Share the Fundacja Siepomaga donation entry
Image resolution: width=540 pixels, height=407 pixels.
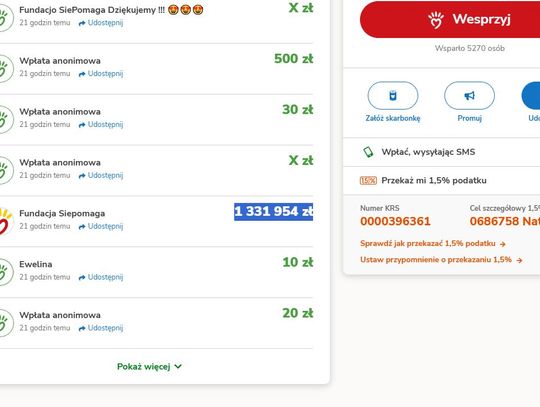[x=101, y=226]
